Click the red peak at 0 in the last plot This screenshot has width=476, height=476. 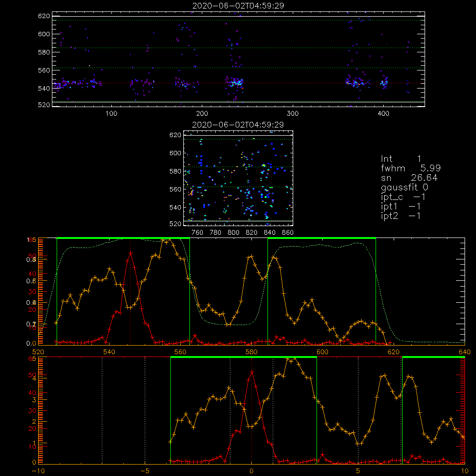click(251, 372)
